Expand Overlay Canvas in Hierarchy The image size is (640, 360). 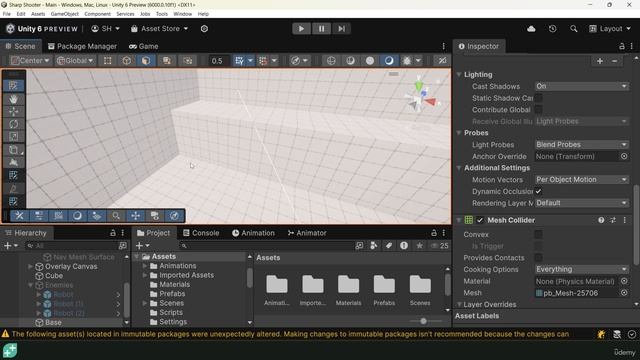(30, 266)
